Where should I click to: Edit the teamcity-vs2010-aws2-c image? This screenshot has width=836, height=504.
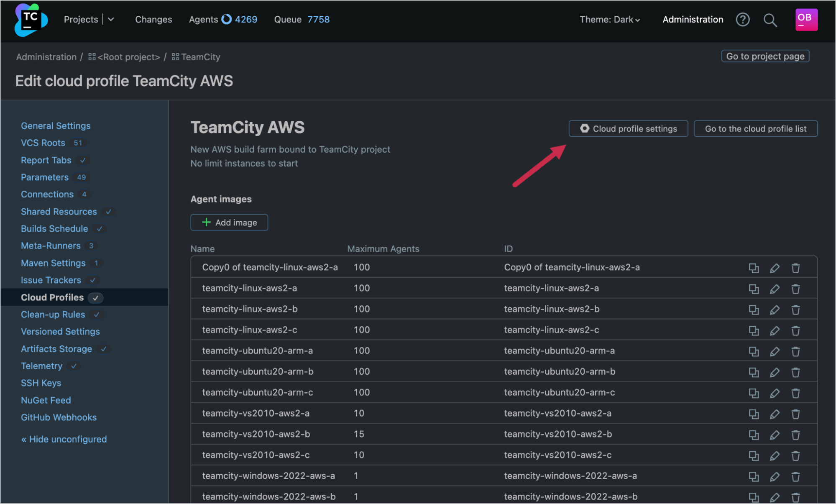pos(775,456)
